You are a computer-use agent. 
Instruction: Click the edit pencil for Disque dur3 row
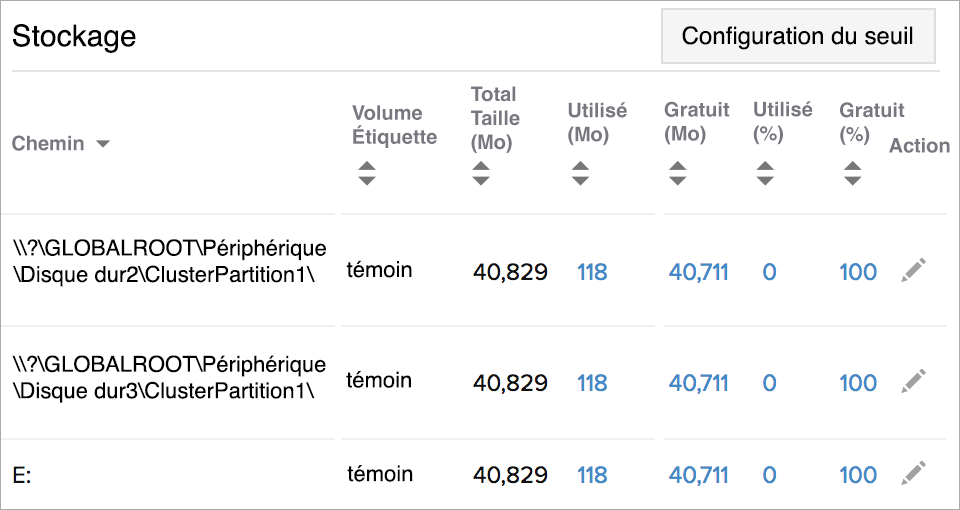[x=913, y=381]
